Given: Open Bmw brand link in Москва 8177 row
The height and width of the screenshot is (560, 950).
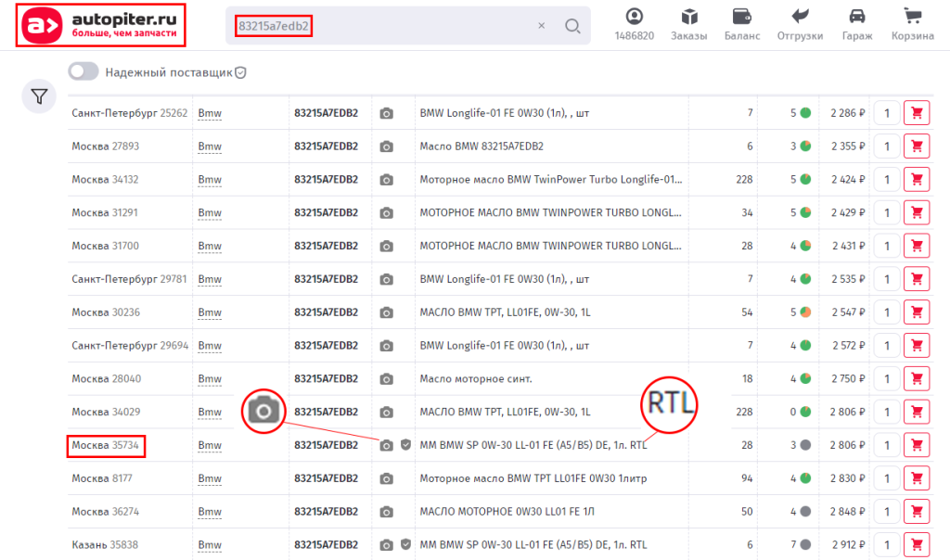Looking at the screenshot, I should (x=210, y=478).
